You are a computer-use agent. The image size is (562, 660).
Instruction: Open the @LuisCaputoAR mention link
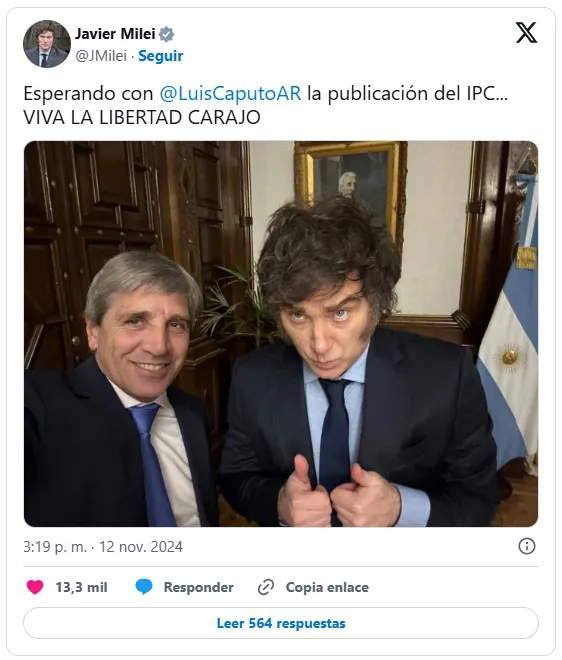tap(230, 93)
